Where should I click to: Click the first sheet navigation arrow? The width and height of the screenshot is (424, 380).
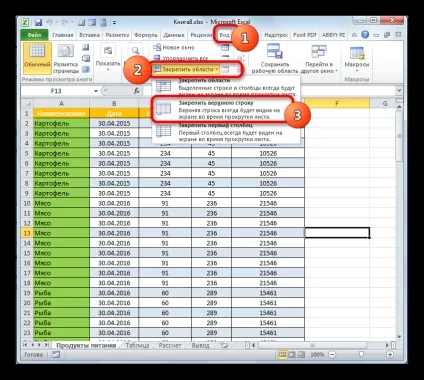(x=25, y=345)
